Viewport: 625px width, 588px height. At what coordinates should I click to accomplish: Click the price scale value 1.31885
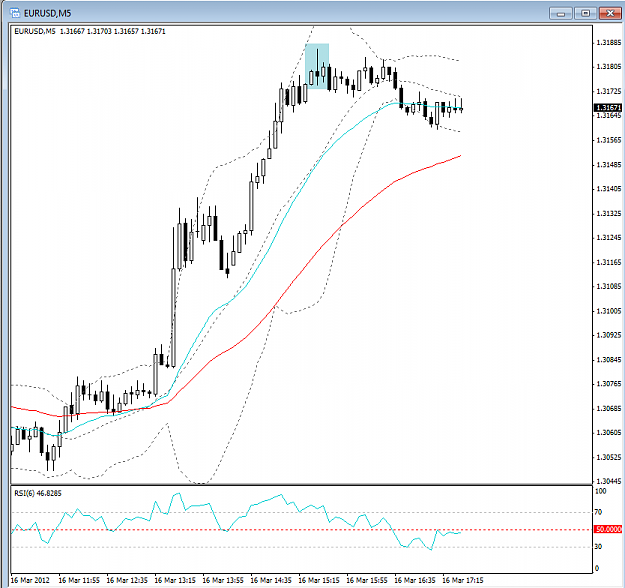(x=609, y=43)
